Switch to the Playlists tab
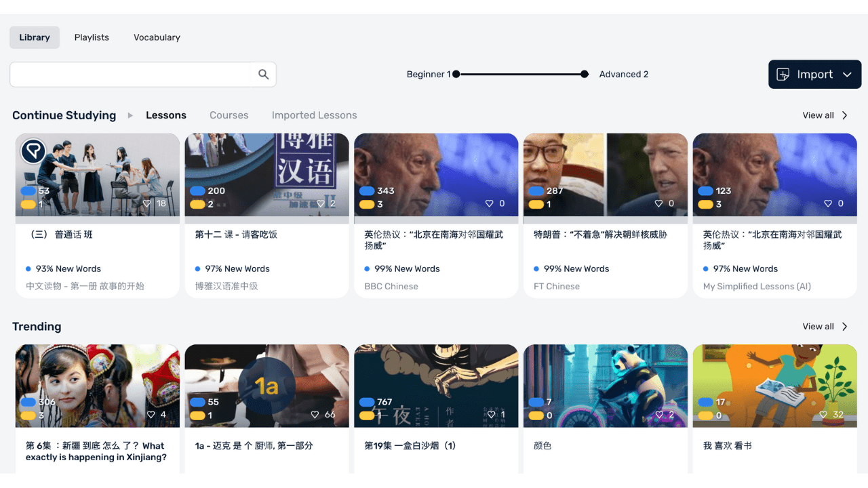 [92, 37]
